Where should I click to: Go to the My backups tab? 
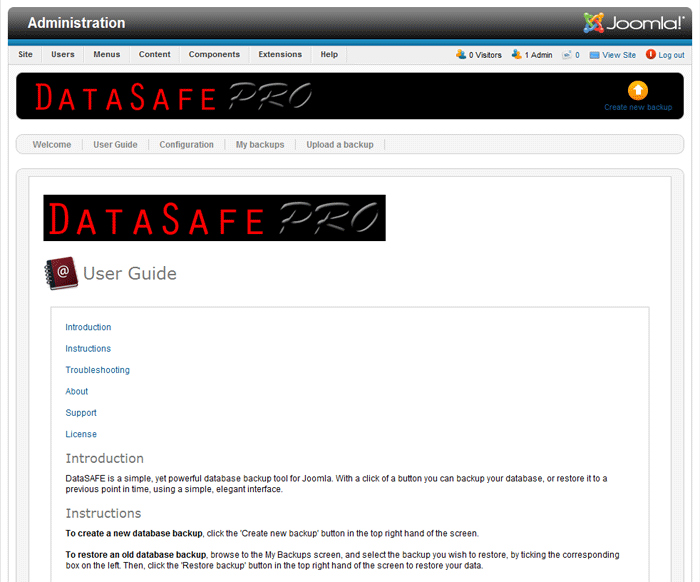click(x=260, y=145)
